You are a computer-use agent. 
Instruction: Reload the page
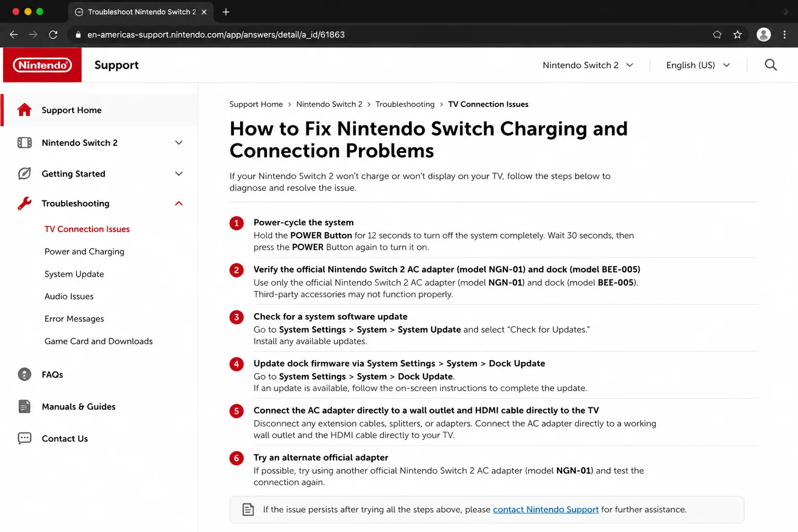click(x=53, y=35)
